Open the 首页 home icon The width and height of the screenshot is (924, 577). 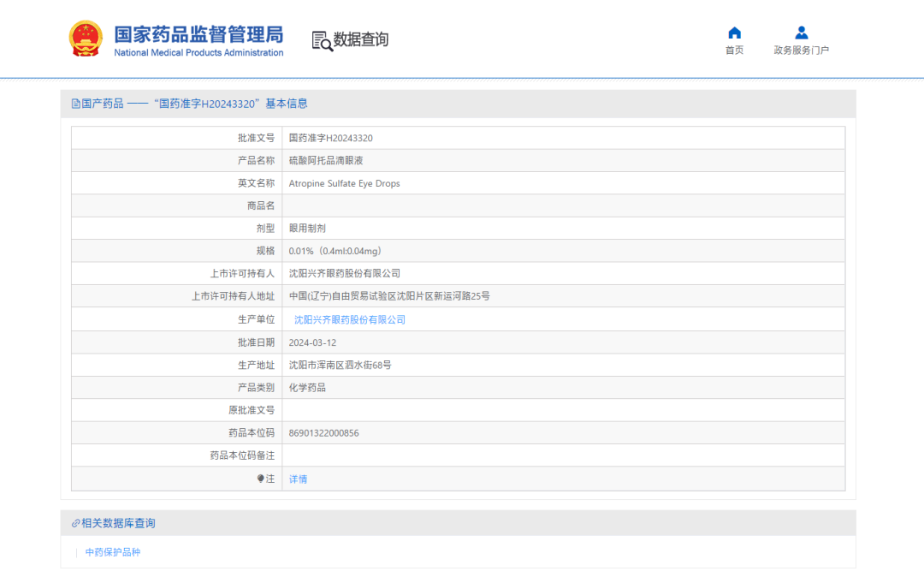tap(734, 33)
